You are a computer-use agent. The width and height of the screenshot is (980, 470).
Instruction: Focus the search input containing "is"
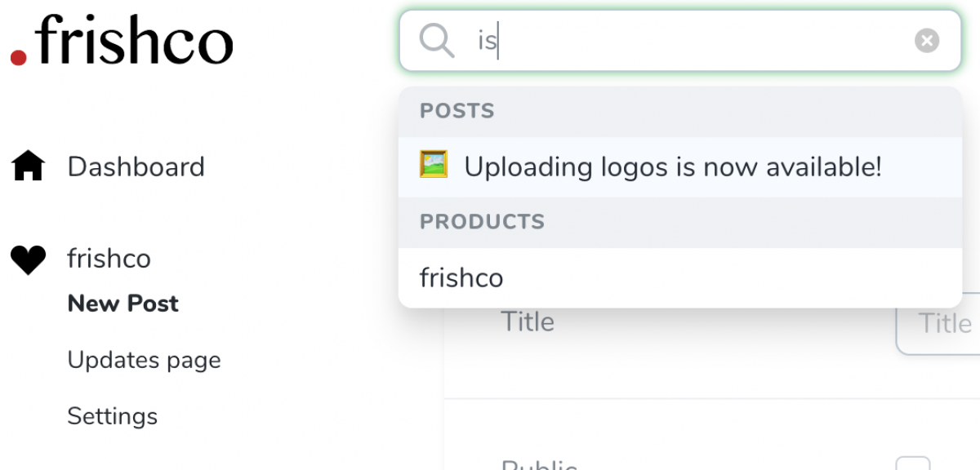(x=694, y=41)
